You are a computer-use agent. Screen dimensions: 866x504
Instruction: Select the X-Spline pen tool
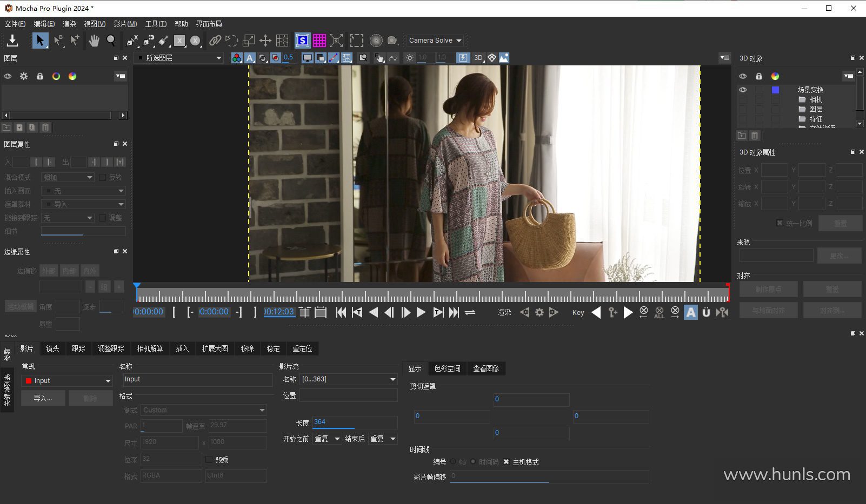coord(132,41)
